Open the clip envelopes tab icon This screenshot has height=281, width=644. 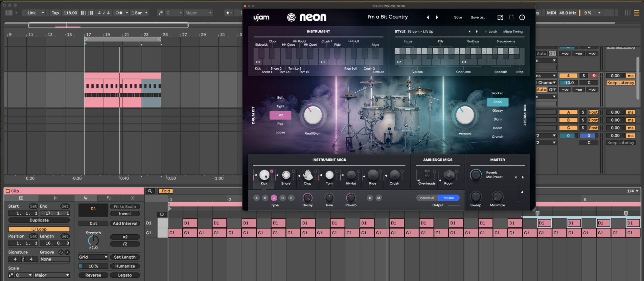tap(109, 198)
